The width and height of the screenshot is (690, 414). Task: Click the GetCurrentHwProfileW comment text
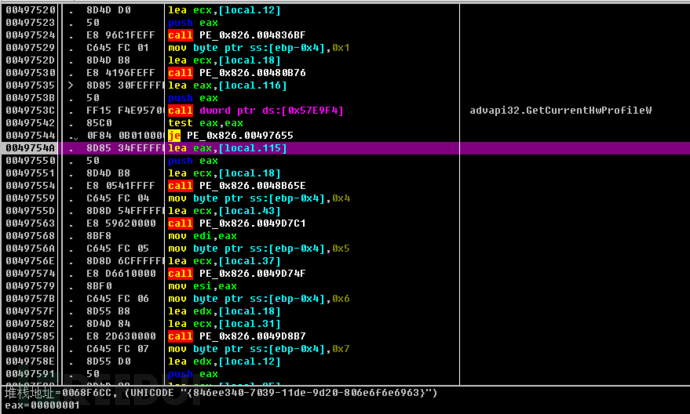(561, 110)
